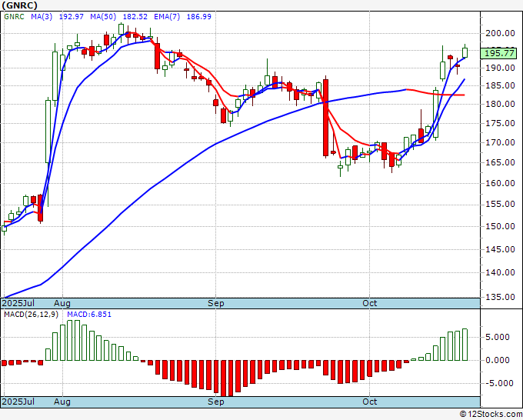Screen dimensions: 523x420
Task: Click the 145.00 price axis label
Action: pos(500,249)
